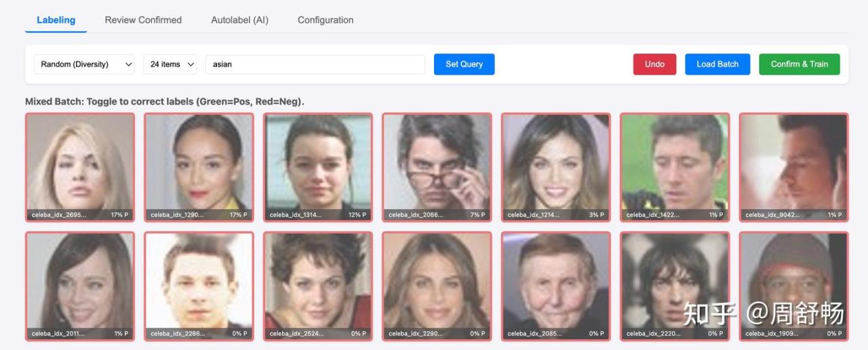Select the Labeling tab
Image resolution: width=868 pixels, height=350 pixels.
56,20
